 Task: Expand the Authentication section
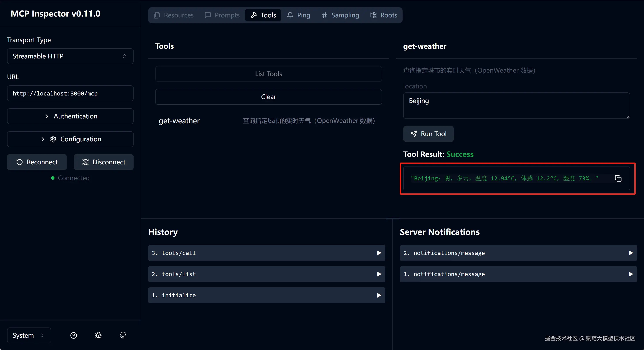[x=70, y=116]
